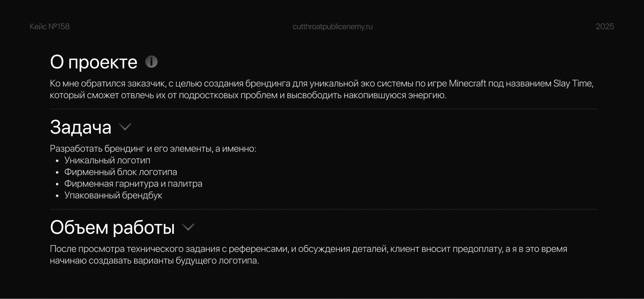Click the info icon beside О проекте

[x=151, y=62]
